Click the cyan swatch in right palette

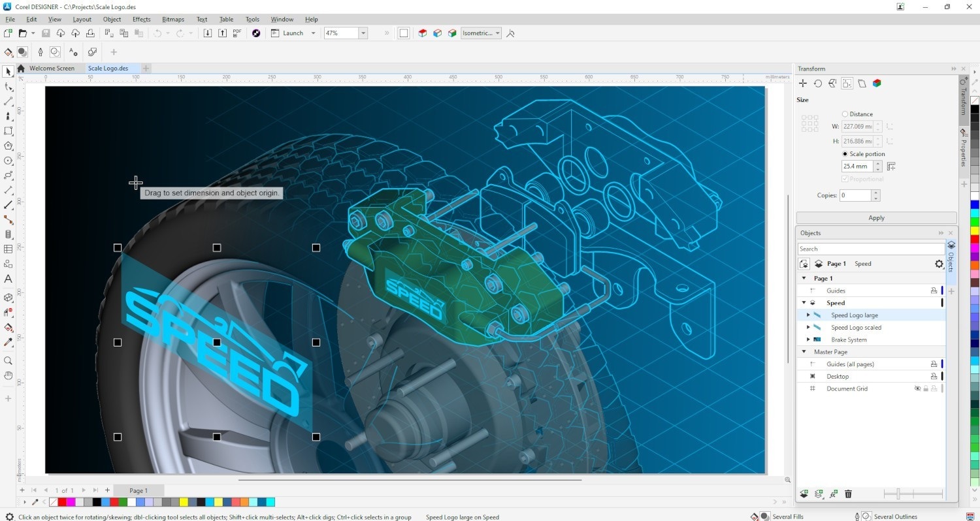coord(975,213)
